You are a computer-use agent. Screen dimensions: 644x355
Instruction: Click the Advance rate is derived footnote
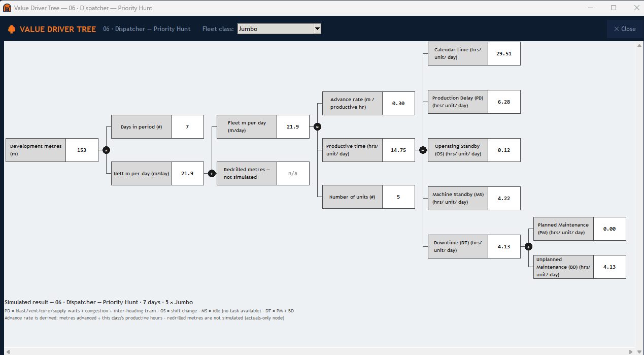(144, 318)
